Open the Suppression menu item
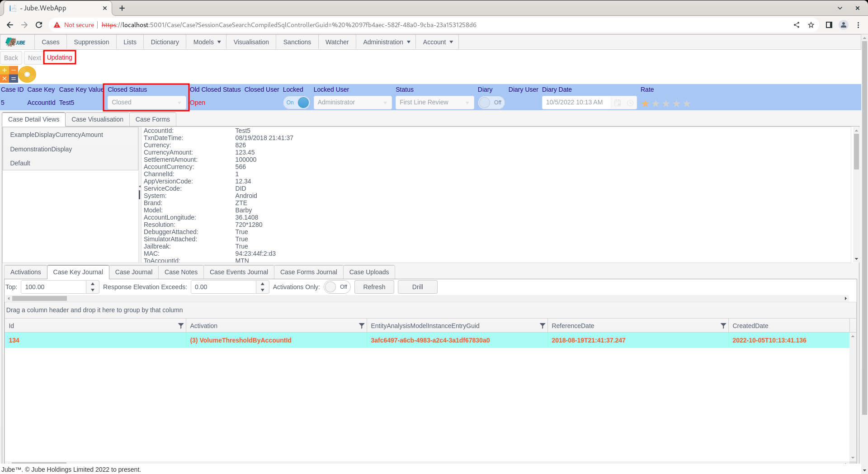 coord(91,42)
